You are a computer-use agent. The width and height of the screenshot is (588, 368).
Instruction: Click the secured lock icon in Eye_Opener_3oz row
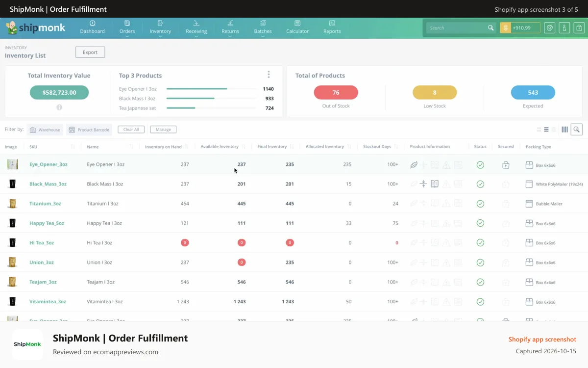pyautogui.click(x=506, y=165)
